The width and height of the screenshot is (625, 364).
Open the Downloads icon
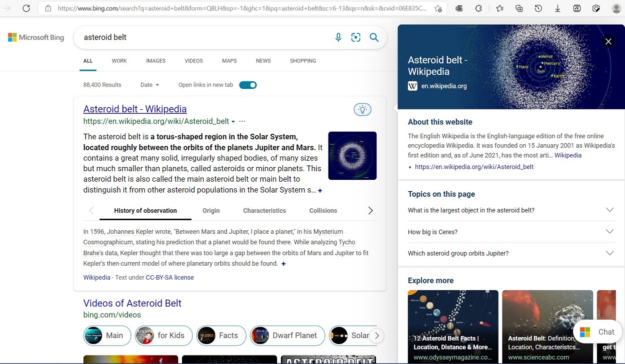557,8
